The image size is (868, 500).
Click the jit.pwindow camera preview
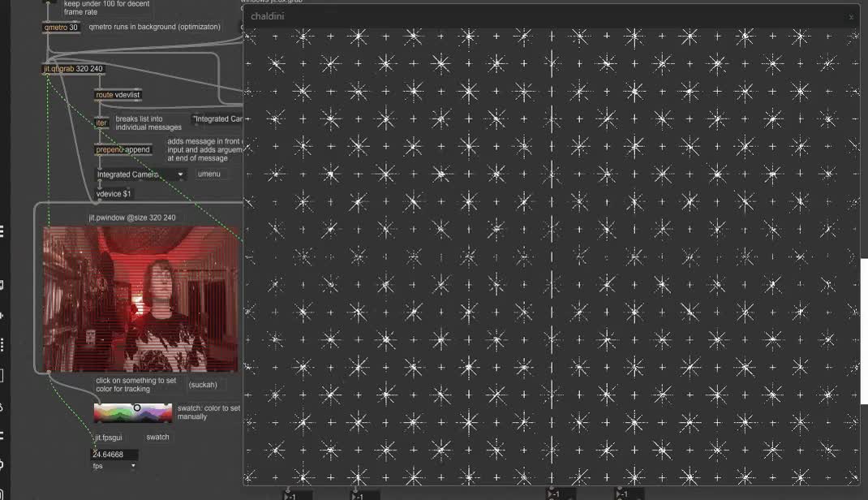140,299
